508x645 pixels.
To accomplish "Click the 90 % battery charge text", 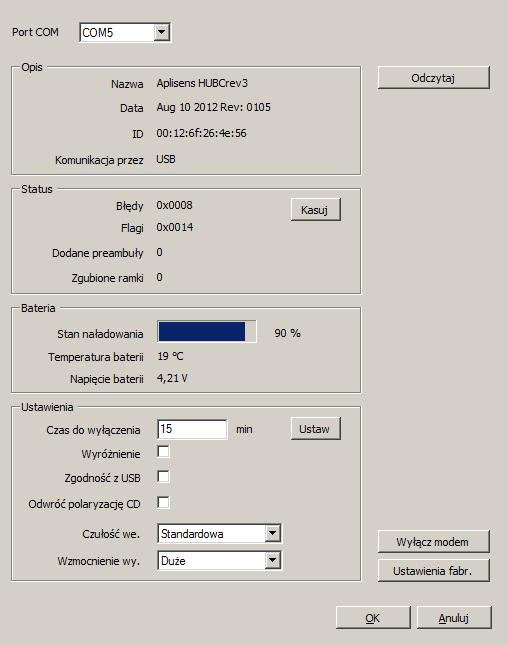I will pyautogui.click(x=288, y=333).
